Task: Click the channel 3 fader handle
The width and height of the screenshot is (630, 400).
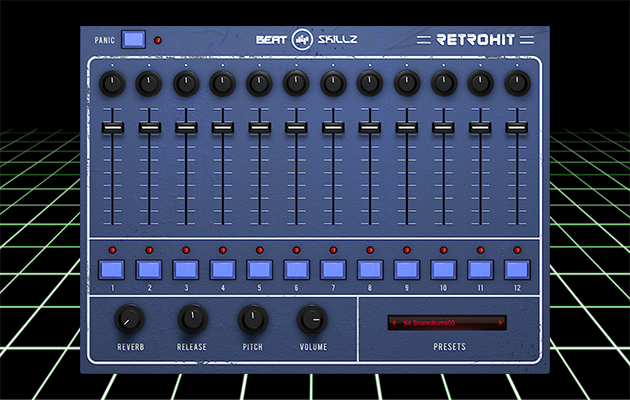Action: click(x=185, y=127)
